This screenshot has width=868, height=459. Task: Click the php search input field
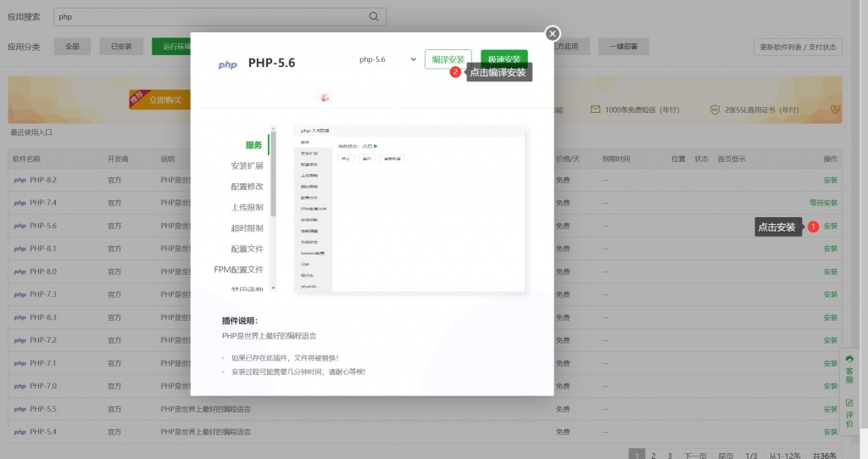tap(212, 17)
